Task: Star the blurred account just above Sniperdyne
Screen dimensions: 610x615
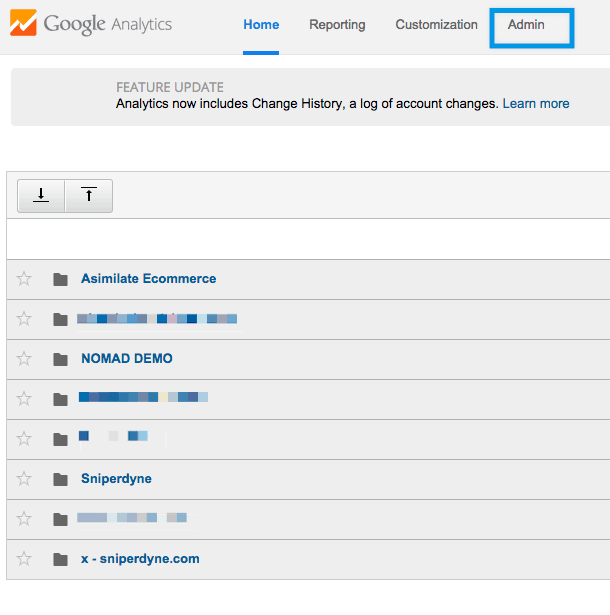Action: (x=24, y=439)
